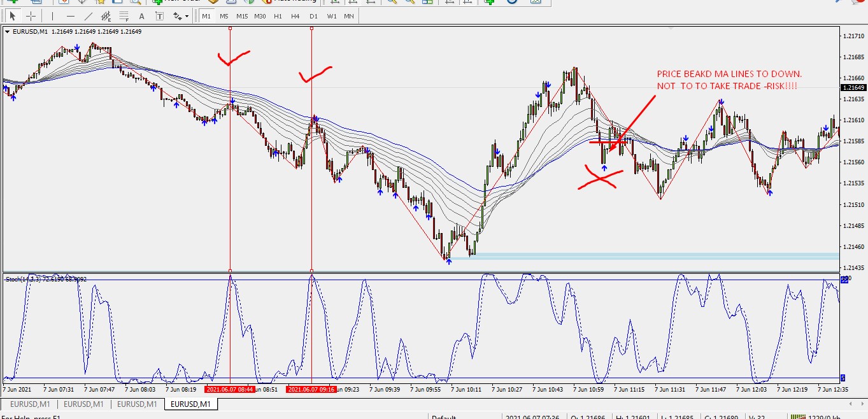Viewport: 868px width, 419px height.
Task: Click the 7 Jun 2021 date label
Action: (x=17, y=388)
